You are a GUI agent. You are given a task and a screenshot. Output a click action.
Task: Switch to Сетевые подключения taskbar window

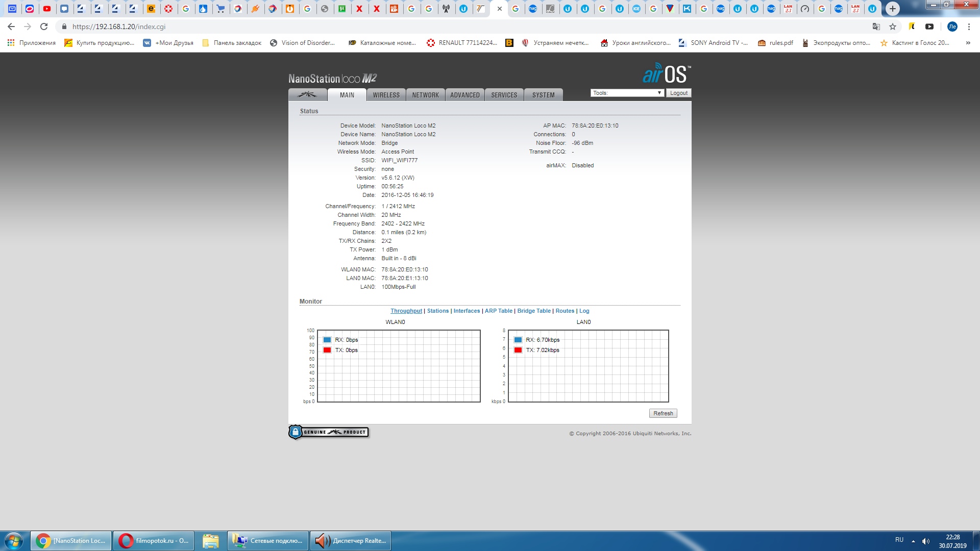click(268, 541)
